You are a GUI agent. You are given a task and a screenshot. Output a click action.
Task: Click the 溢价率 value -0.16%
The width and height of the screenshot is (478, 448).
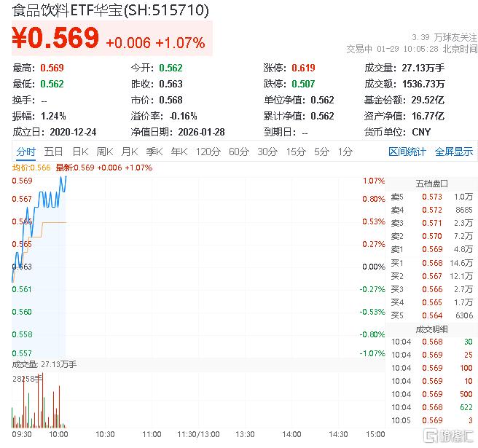point(183,116)
